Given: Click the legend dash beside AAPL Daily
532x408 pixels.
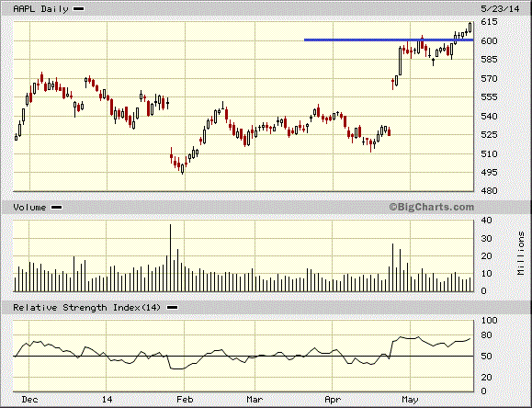Looking at the screenshot, I should [79, 9].
